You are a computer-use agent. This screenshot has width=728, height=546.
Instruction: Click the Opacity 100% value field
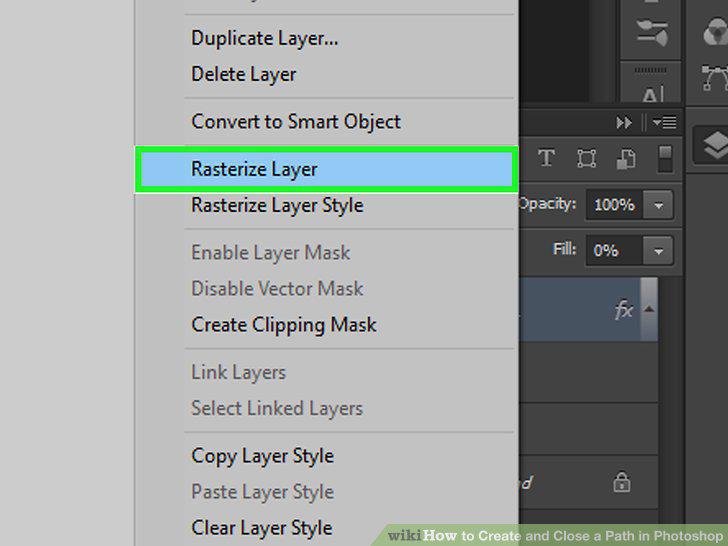614,205
